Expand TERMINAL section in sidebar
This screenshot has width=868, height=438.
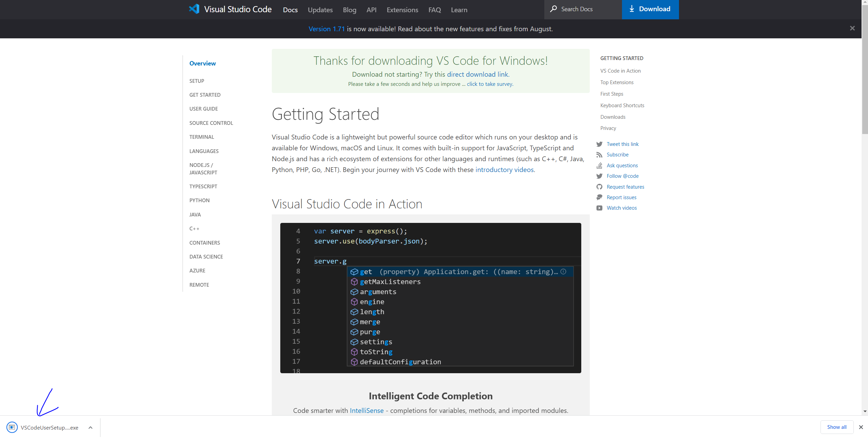[x=202, y=137]
